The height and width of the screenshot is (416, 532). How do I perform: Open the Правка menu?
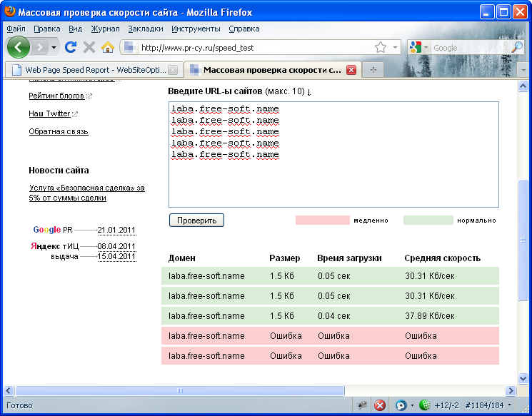[x=47, y=29]
